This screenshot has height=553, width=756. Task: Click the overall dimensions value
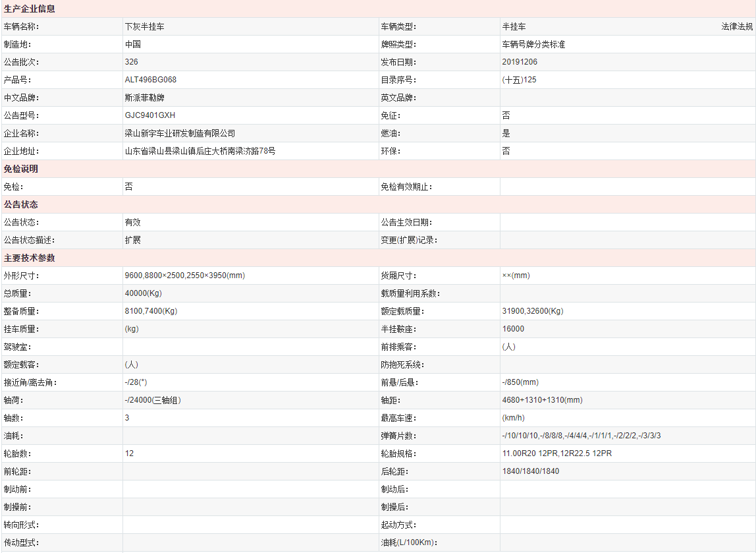click(184, 276)
